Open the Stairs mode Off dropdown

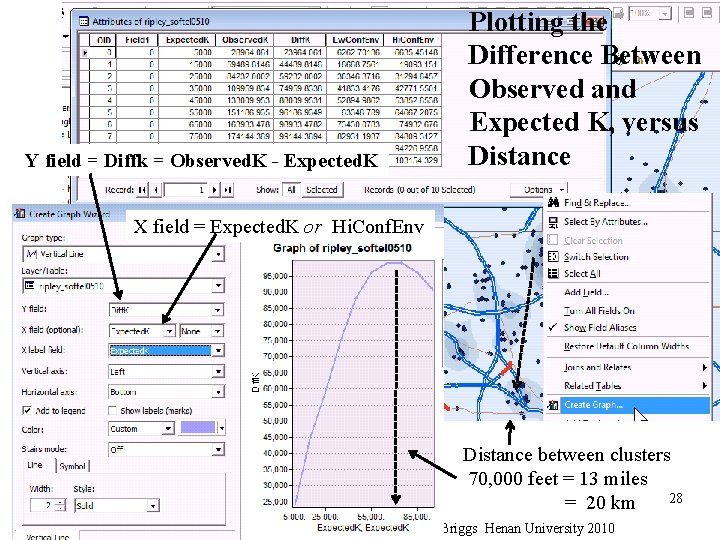[219, 449]
